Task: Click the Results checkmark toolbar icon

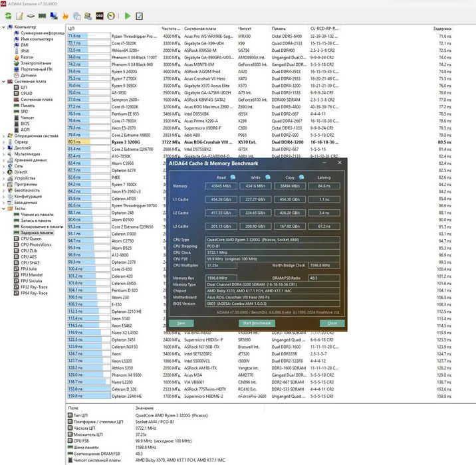Action: point(140,16)
